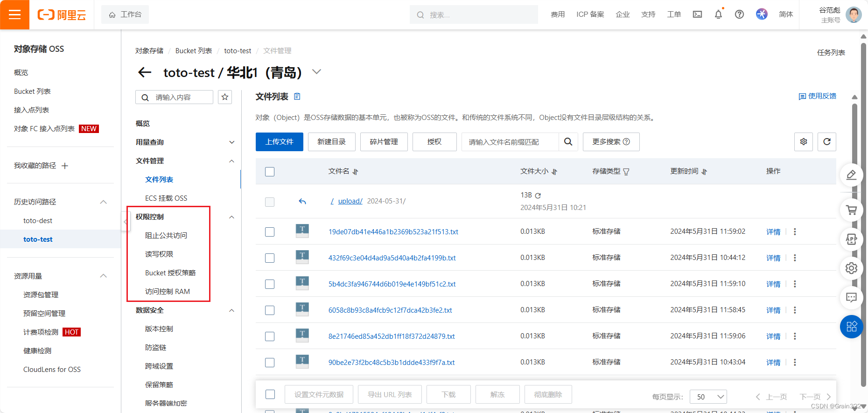Open the AI assistant icon in header
This screenshot has height=413, width=868.
coord(762,14)
